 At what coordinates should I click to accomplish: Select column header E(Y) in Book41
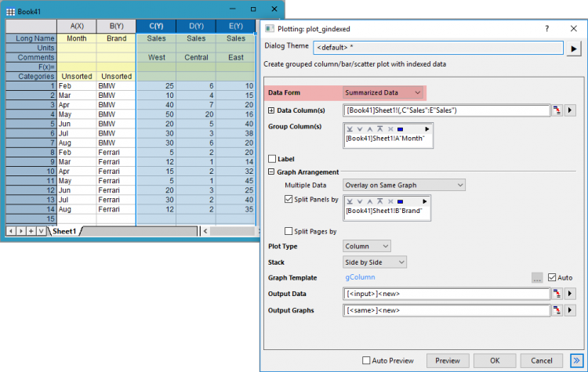(x=236, y=26)
